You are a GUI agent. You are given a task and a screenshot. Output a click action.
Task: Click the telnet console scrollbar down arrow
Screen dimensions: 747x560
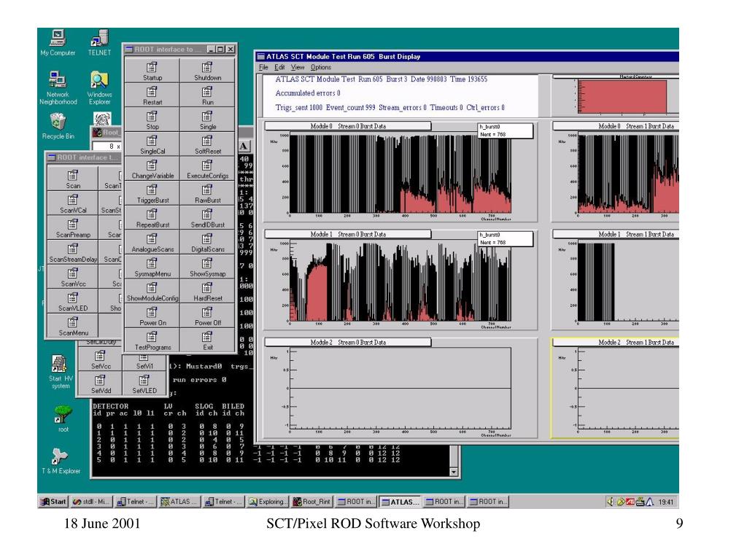pyautogui.click(x=454, y=472)
